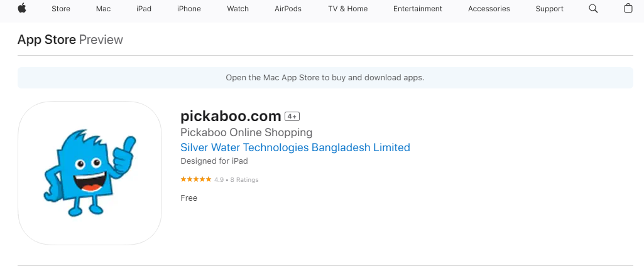Open the Store menu
The height and width of the screenshot is (276, 644).
pyautogui.click(x=61, y=9)
